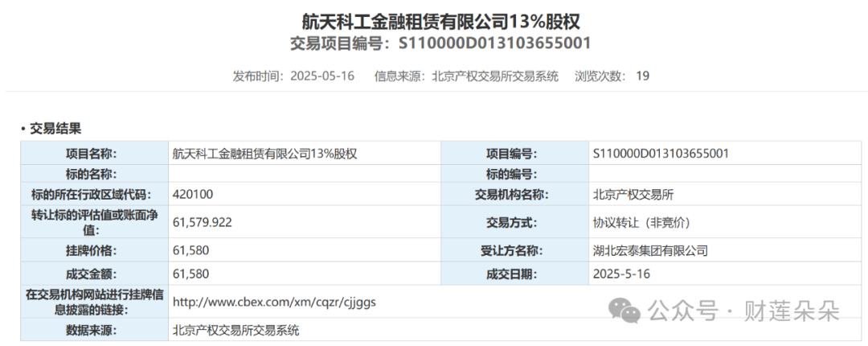868x346 pixels.
Task: Click the 项目编号 label cell
Action: (515, 154)
